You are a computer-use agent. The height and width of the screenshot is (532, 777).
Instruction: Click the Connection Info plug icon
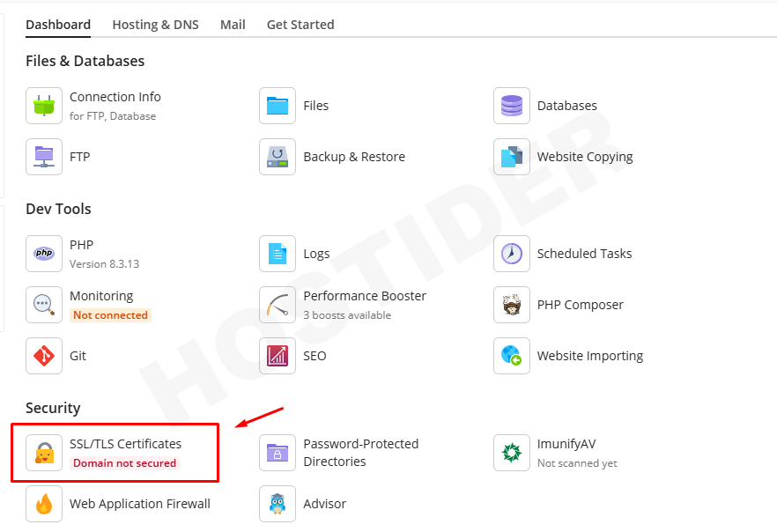pos(44,106)
